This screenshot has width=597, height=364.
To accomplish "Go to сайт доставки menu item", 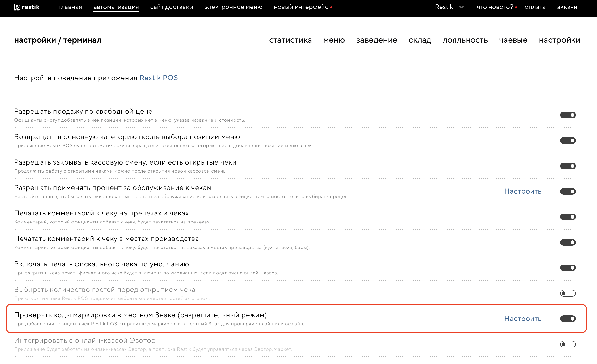I will (x=171, y=7).
